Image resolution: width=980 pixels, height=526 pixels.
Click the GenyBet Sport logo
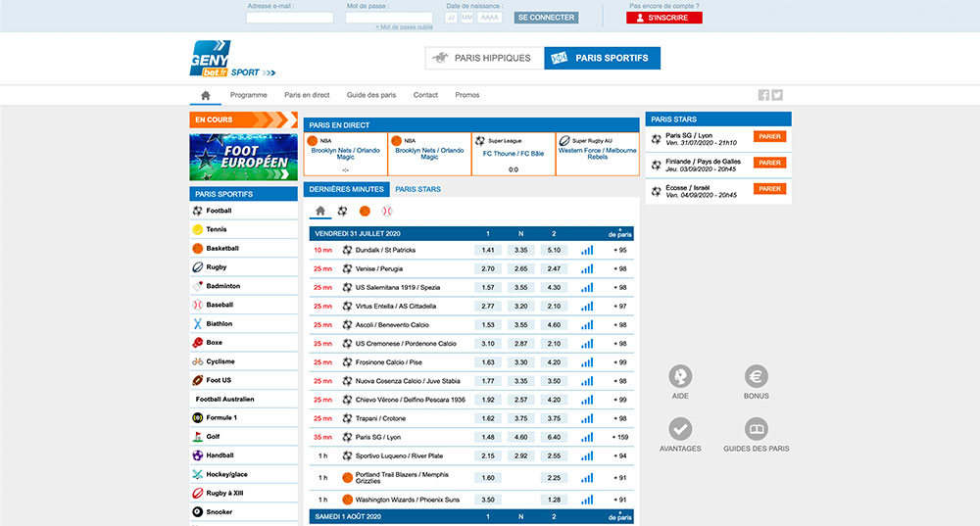point(232,59)
